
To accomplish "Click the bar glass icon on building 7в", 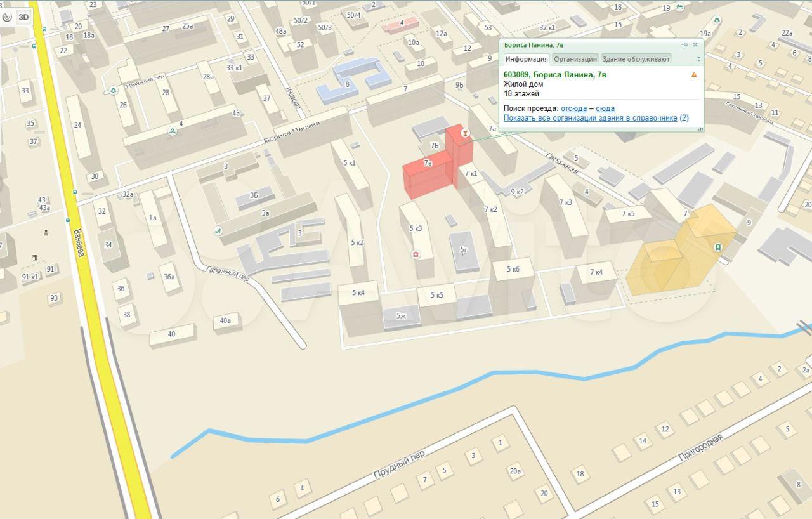I will [465, 133].
